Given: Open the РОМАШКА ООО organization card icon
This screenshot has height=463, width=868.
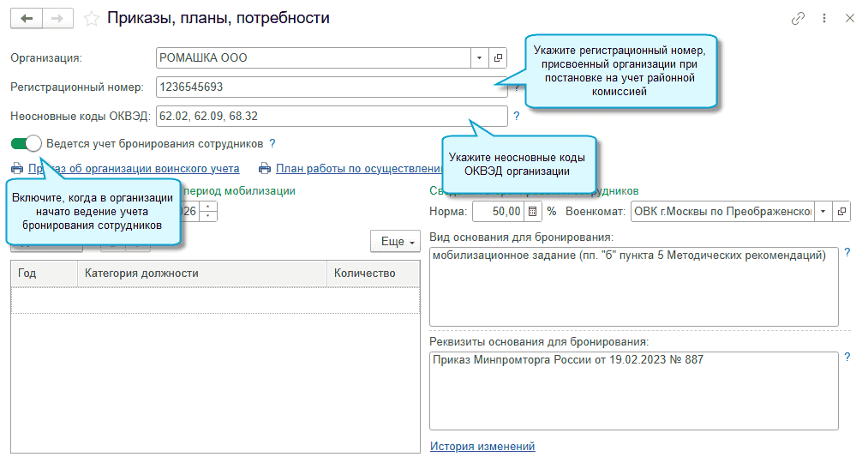Looking at the screenshot, I should [498, 57].
